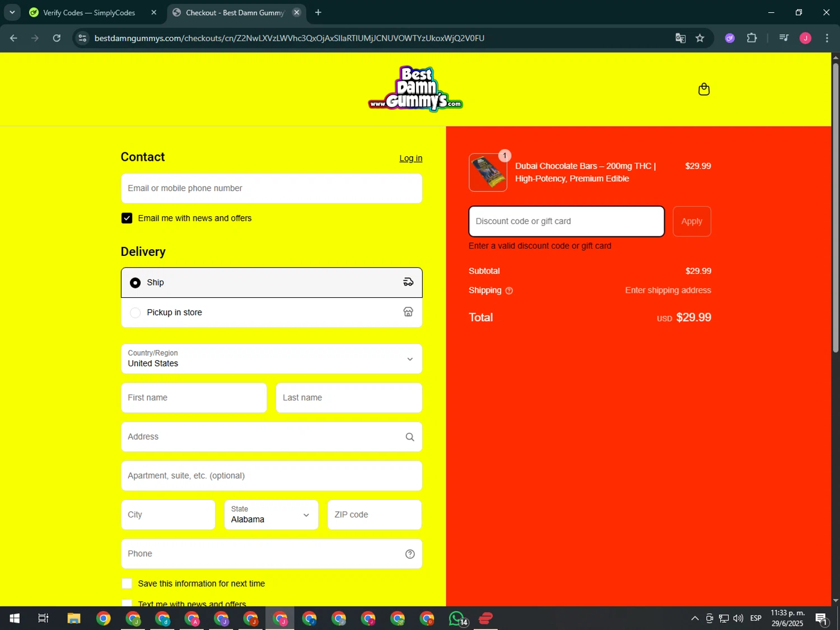Close the SimplyCodes tab
The image size is (840, 630).
click(x=153, y=12)
